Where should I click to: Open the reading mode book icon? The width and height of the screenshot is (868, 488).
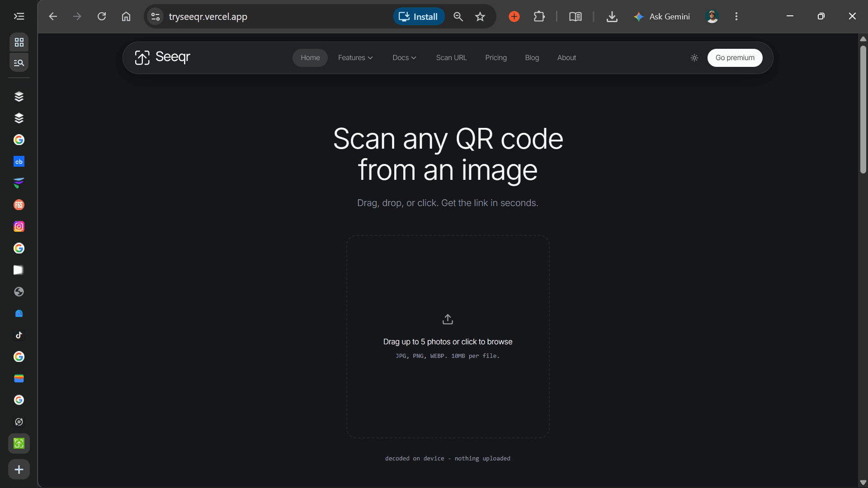tap(576, 17)
